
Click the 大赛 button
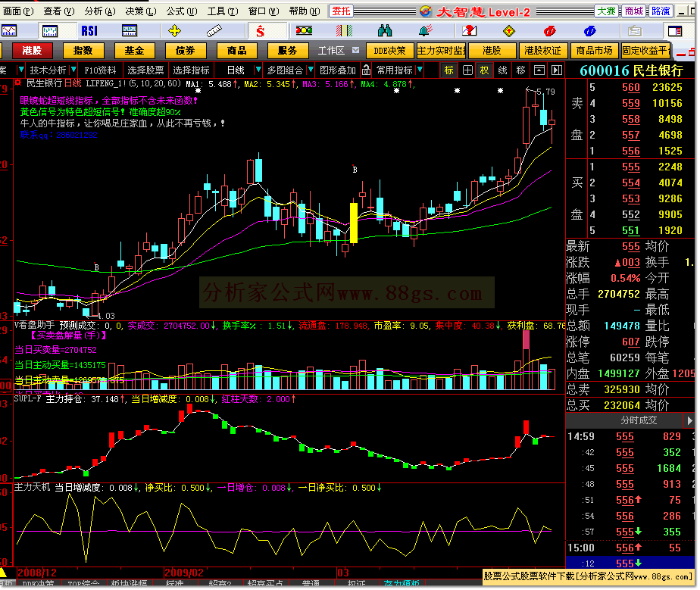tap(607, 11)
